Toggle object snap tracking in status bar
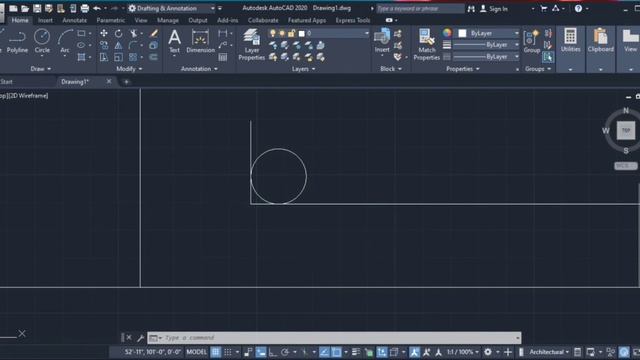Screen dimensions: 640x360 point(324,352)
